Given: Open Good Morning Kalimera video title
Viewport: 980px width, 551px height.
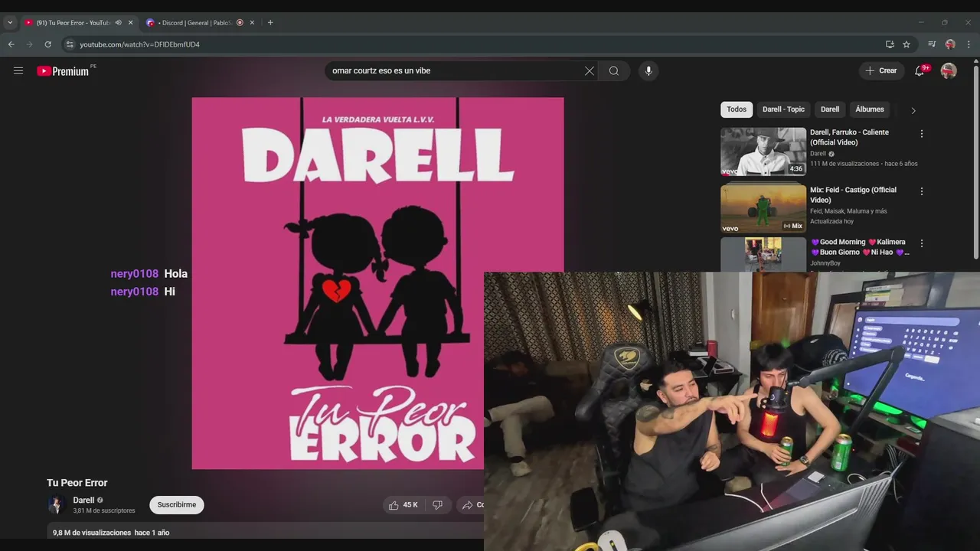Looking at the screenshot, I should [x=860, y=247].
